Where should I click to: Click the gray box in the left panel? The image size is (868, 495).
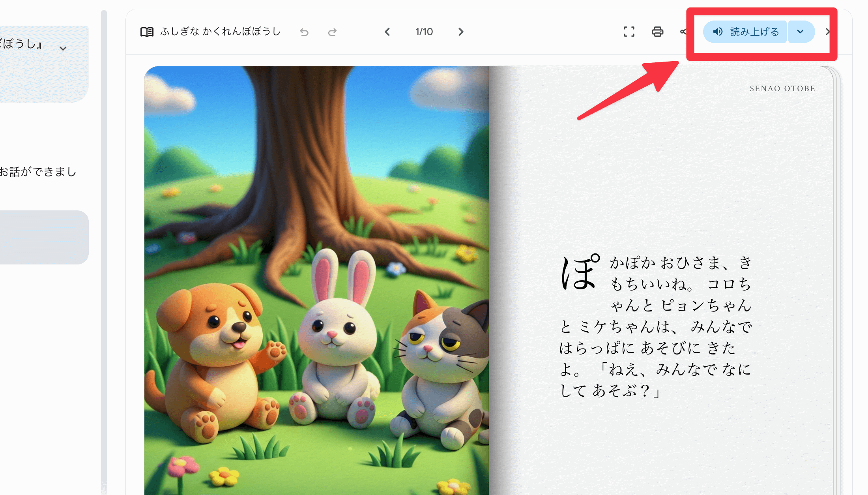[x=43, y=237]
